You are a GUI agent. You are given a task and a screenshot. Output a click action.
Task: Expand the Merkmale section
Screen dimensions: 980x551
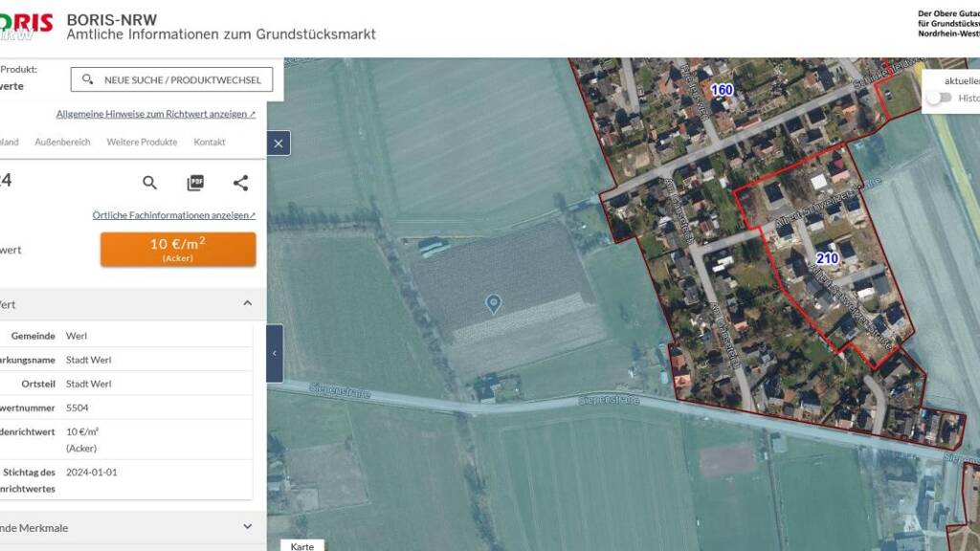[247, 527]
